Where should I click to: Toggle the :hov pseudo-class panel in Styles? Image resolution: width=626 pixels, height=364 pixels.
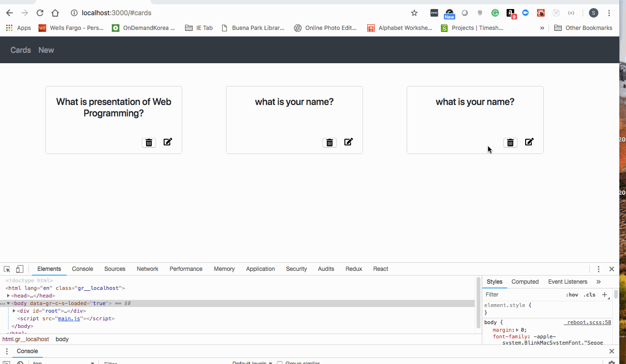click(572, 295)
